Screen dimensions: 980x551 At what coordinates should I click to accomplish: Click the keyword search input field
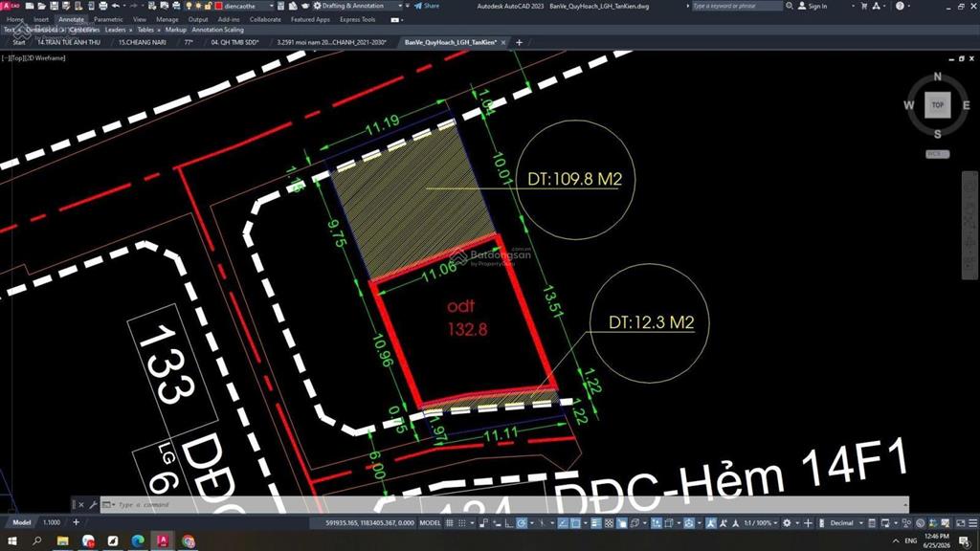click(x=736, y=6)
